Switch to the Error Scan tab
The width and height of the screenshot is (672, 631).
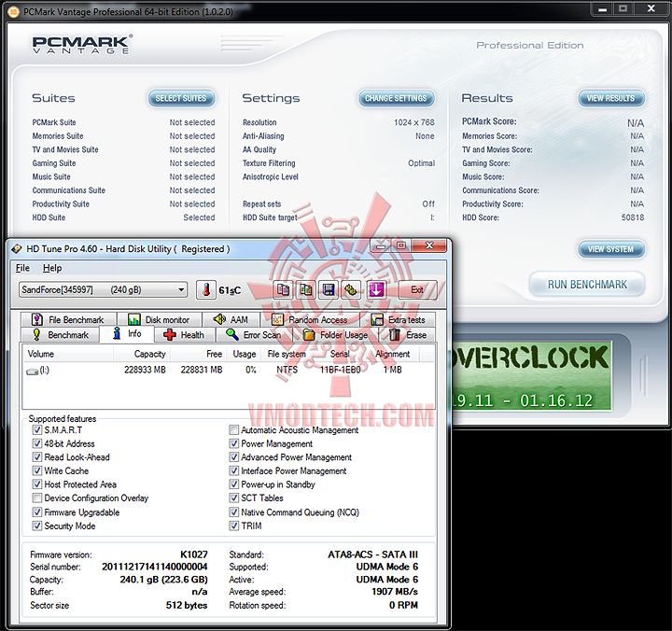254,335
